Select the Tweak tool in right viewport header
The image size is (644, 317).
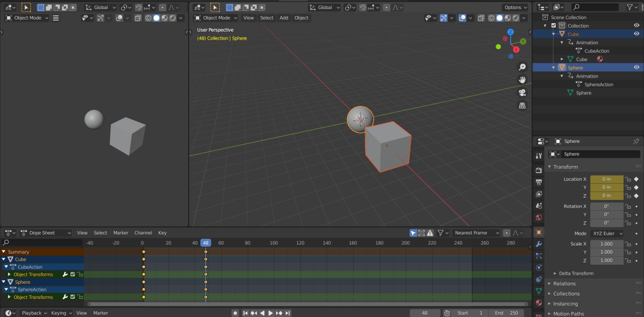215,8
